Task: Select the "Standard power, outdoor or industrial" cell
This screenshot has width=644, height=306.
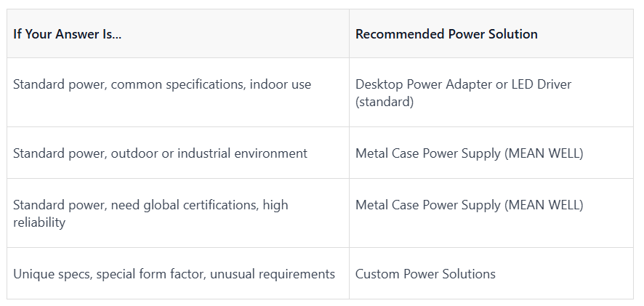Action: [178, 153]
